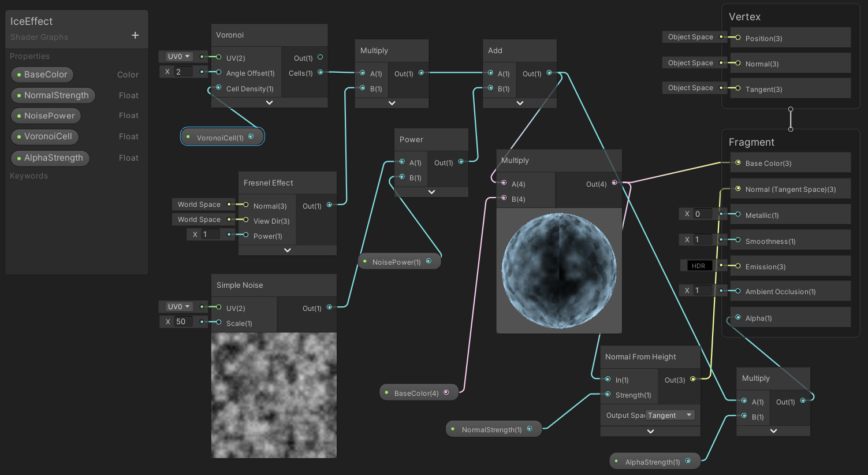Click the Out(1) port of the Simple Noise node

(x=329, y=308)
